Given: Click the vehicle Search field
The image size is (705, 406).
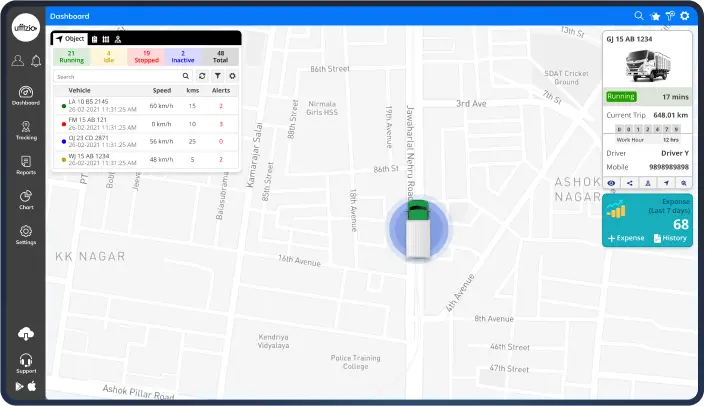Looking at the screenshot, I should point(115,76).
